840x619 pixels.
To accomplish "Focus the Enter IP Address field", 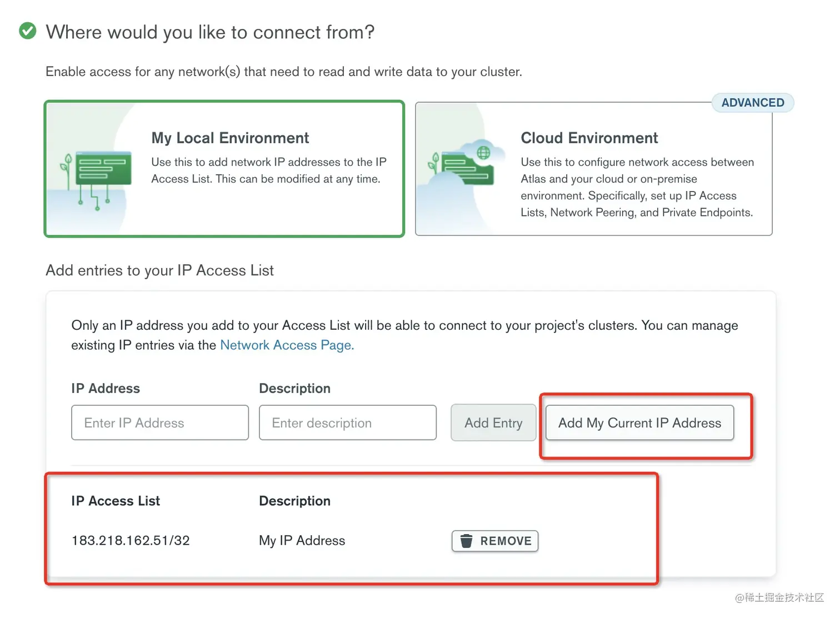I will 160,423.
